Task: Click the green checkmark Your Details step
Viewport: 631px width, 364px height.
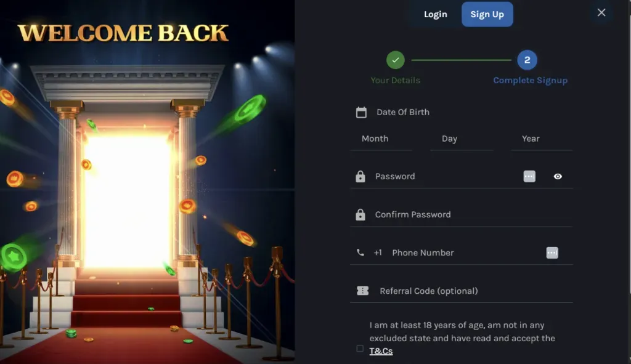Action: 395,60
